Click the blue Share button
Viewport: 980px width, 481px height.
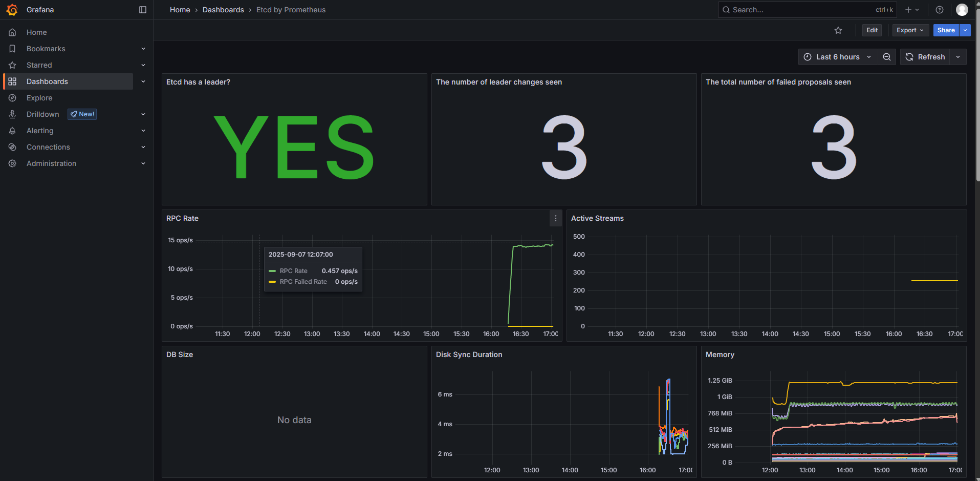pyautogui.click(x=946, y=30)
